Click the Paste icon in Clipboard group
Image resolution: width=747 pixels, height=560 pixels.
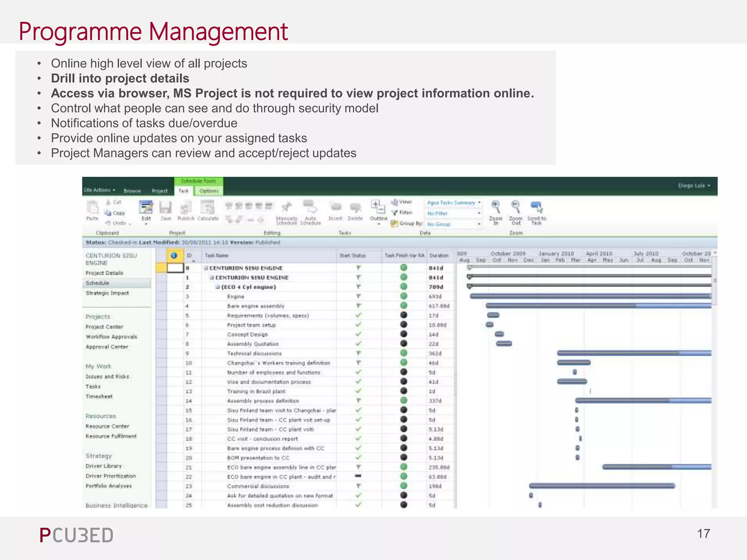(93, 207)
